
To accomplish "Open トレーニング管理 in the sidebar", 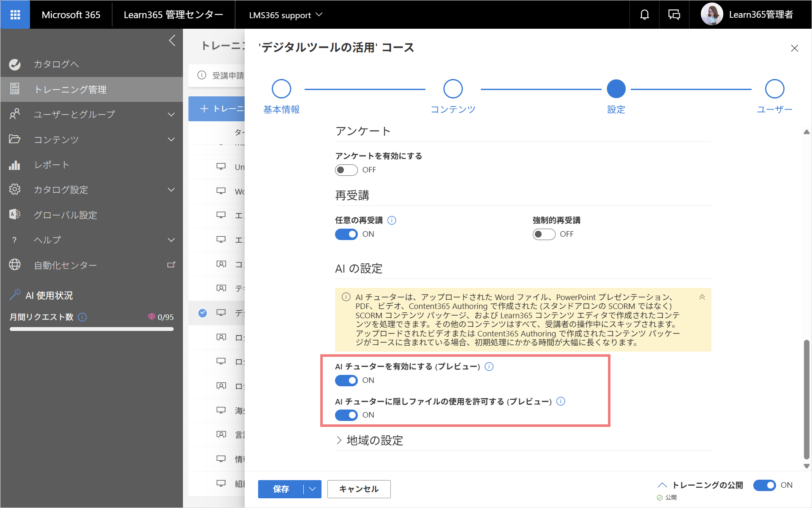I will coord(92,89).
